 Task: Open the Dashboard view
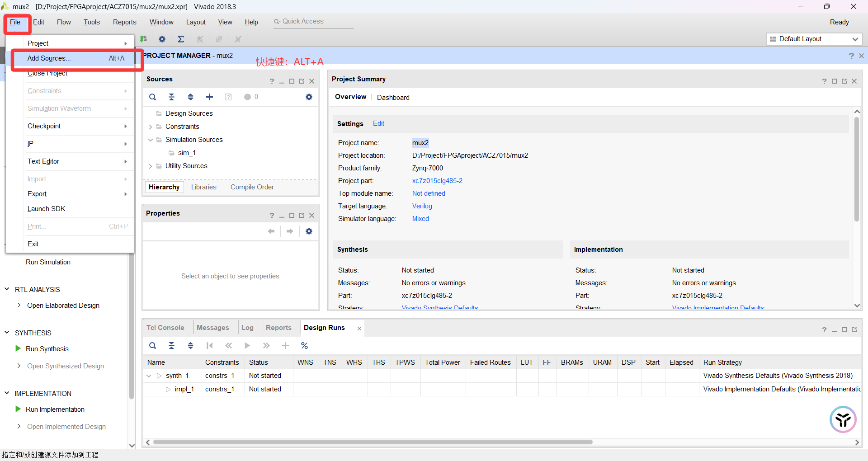[393, 98]
